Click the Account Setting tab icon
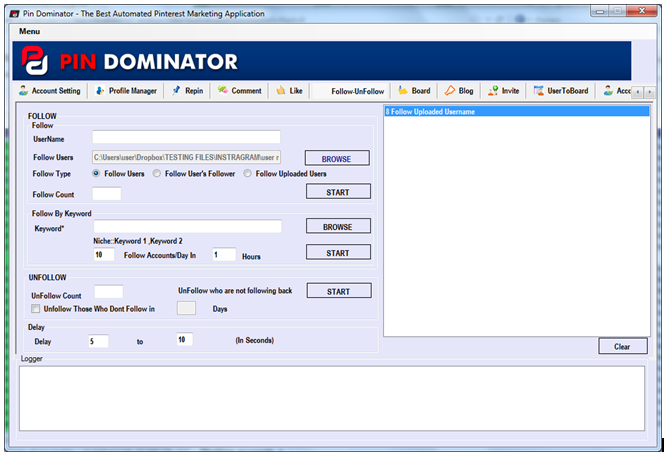The height and width of the screenshot is (456, 665). (x=24, y=90)
